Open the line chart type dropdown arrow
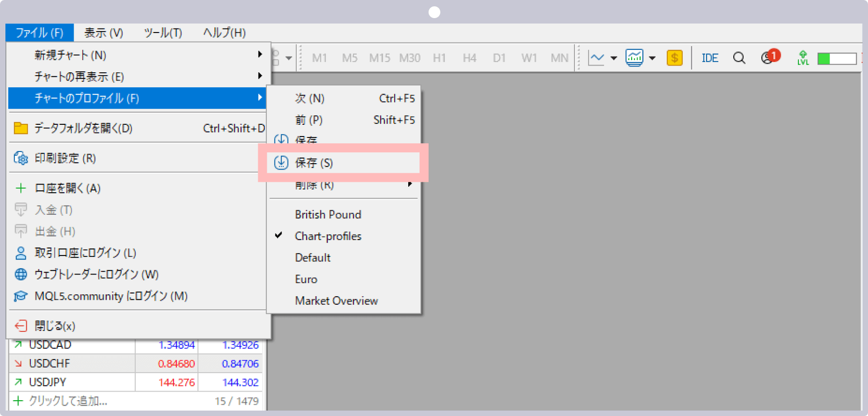The width and height of the screenshot is (868, 416). click(x=613, y=58)
